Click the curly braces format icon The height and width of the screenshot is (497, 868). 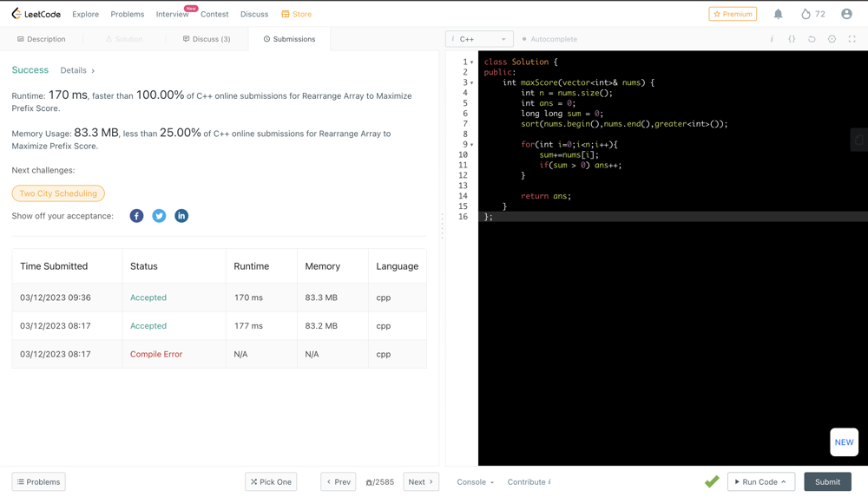(792, 39)
